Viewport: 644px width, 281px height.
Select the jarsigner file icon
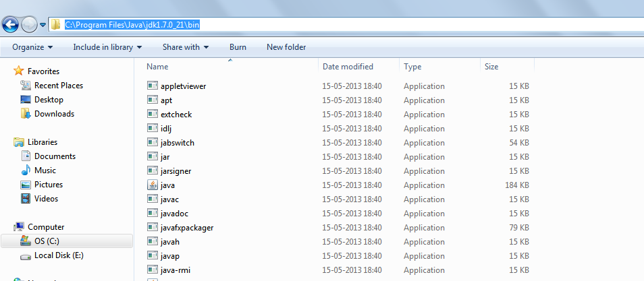[x=153, y=170]
